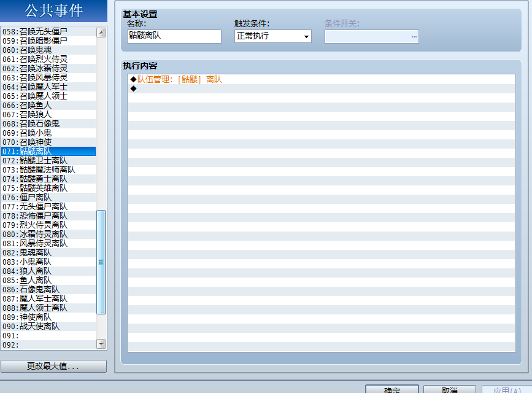Select list item 090:战天使离队
Screen dimensions: 532x393
(x=48, y=327)
